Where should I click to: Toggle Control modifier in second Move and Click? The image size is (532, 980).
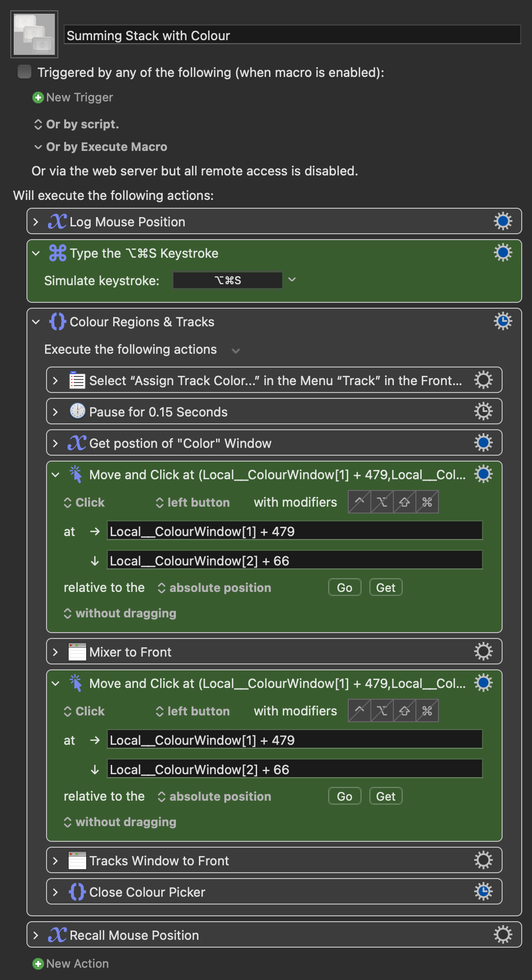point(360,711)
